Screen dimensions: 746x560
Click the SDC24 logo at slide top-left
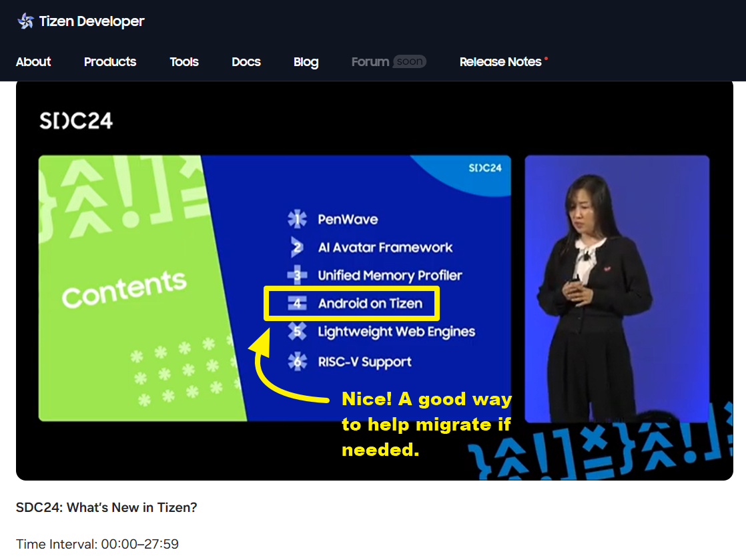coord(76,122)
